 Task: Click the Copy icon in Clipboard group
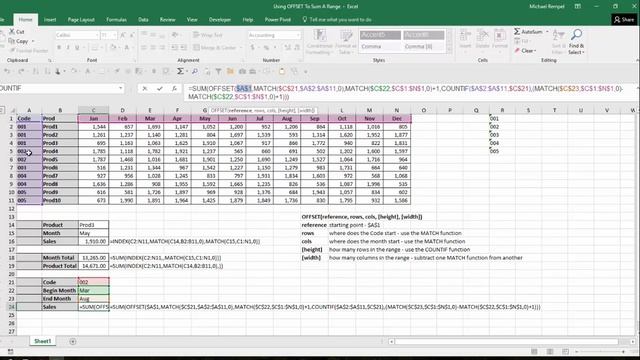(x=11, y=41)
